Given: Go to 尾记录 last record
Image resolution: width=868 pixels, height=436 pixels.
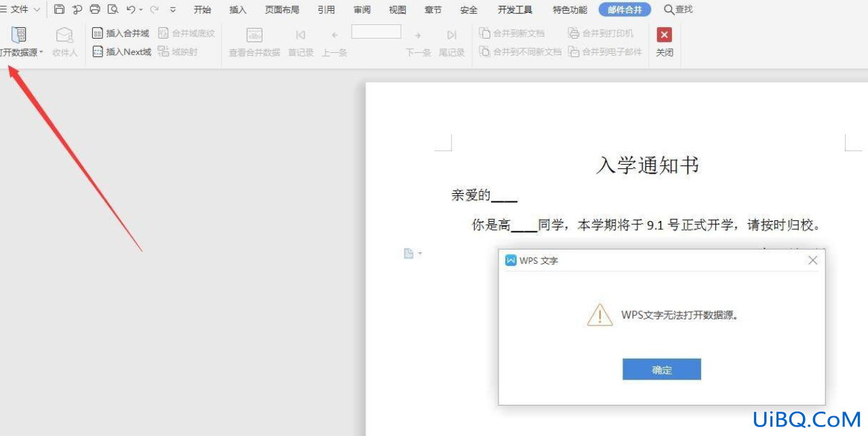Looking at the screenshot, I should coord(452,41).
